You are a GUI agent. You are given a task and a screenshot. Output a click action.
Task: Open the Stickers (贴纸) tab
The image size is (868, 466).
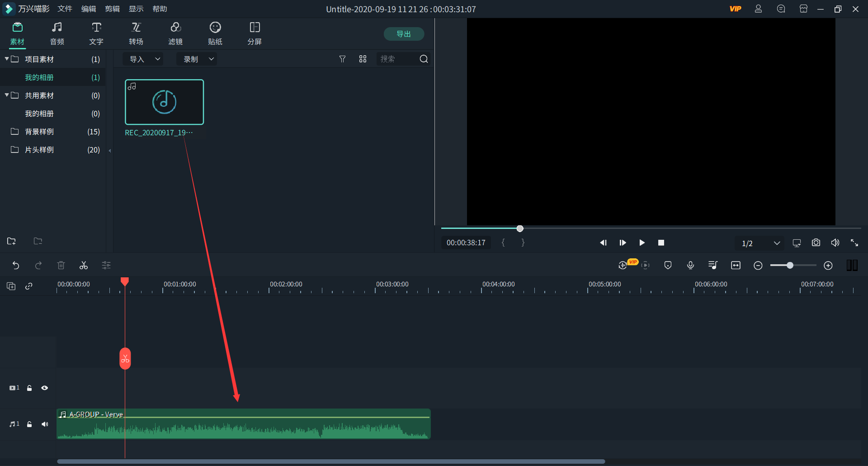[x=215, y=34]
